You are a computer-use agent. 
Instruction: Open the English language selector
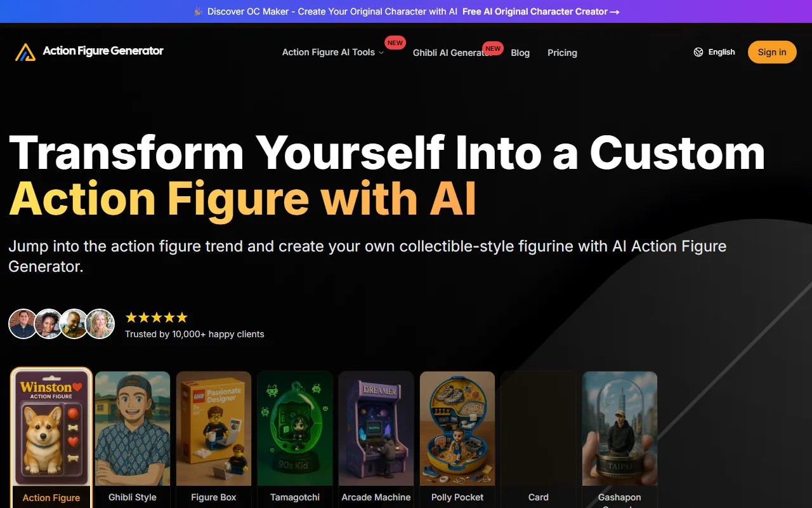click(x=714, y=52)
